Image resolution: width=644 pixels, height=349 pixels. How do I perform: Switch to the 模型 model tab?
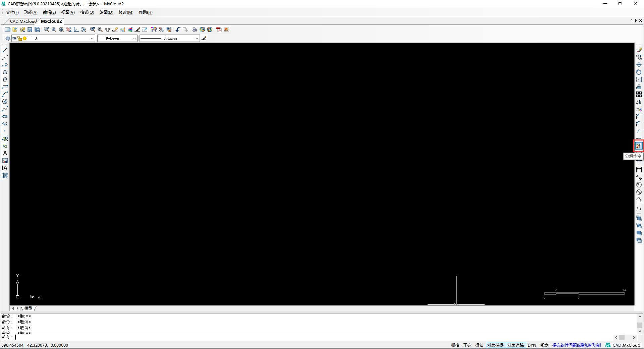pyautogui.click(x=29, y=308)
